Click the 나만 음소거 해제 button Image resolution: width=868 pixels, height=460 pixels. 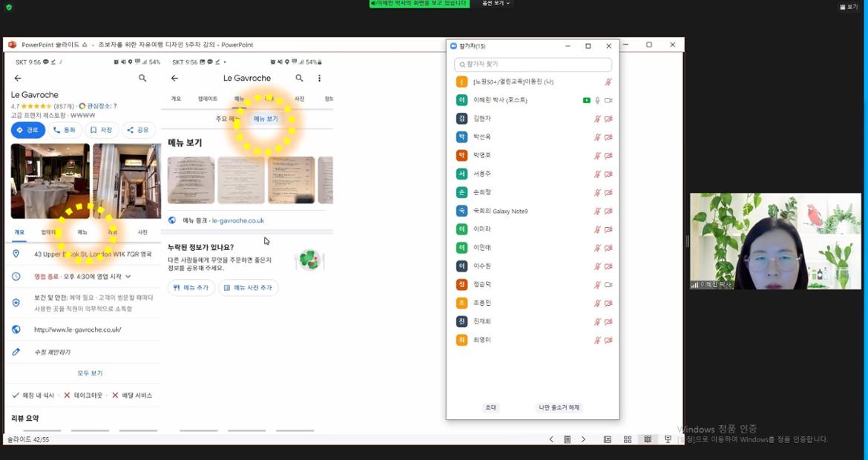(559, 407)
